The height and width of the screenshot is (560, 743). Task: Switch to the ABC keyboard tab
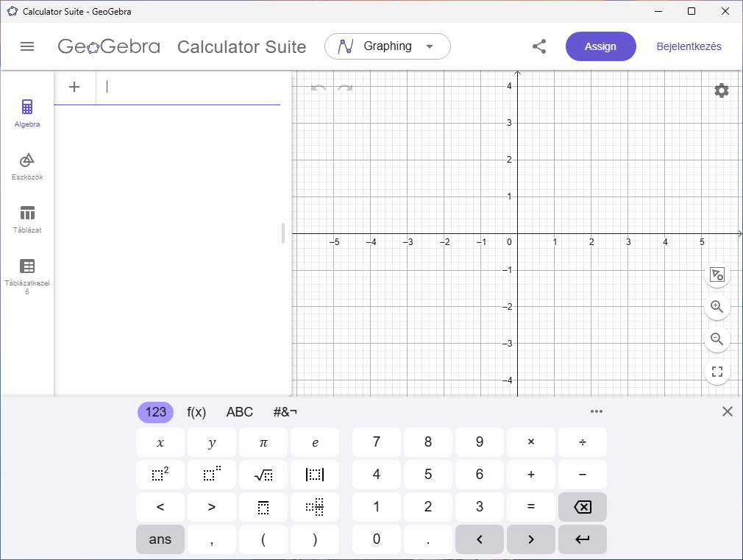pos(240,412)
